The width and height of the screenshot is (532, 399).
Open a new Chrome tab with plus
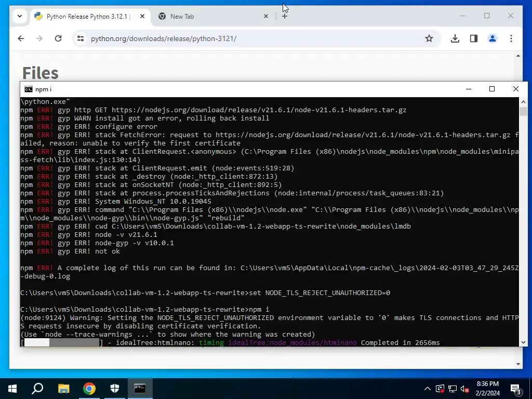tap(285, 16)
